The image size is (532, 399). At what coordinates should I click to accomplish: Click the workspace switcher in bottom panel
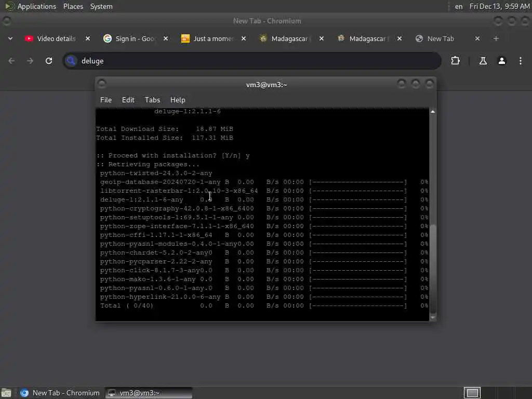pyautogui.click(x=472, y=393)
